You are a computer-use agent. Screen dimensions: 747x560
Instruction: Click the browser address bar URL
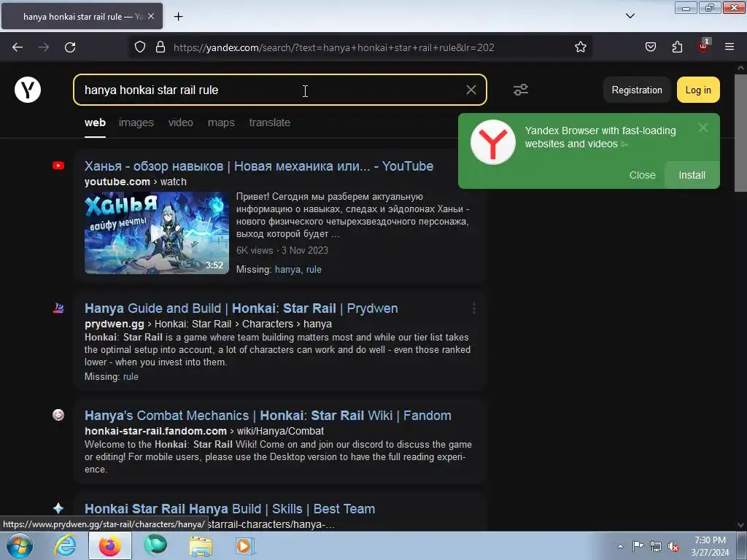(x=333, y=47)
